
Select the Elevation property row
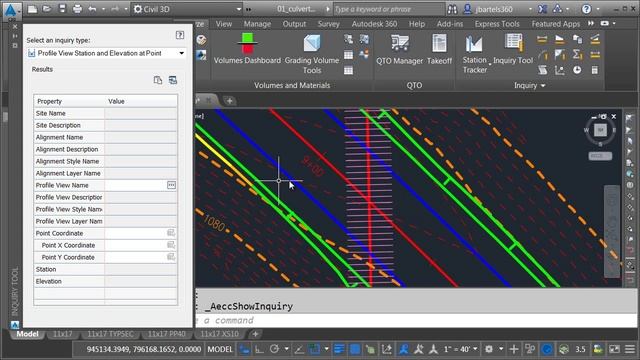point(106,281)
